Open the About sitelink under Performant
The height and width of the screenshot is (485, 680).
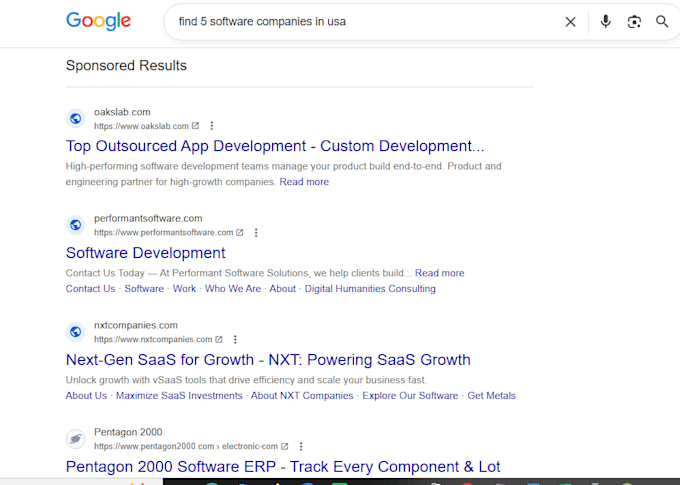tap(282, 288)
